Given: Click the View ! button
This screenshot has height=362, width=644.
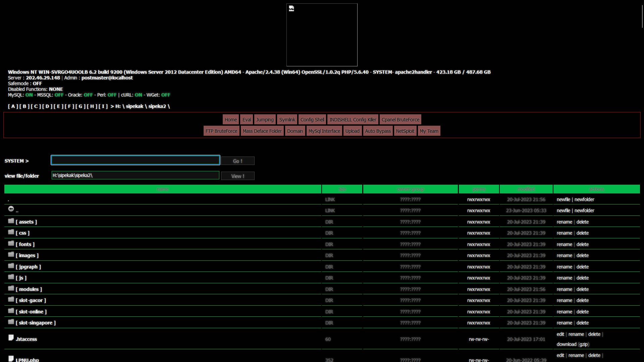Looking at the screenshot, I should (x=238, y=176).
